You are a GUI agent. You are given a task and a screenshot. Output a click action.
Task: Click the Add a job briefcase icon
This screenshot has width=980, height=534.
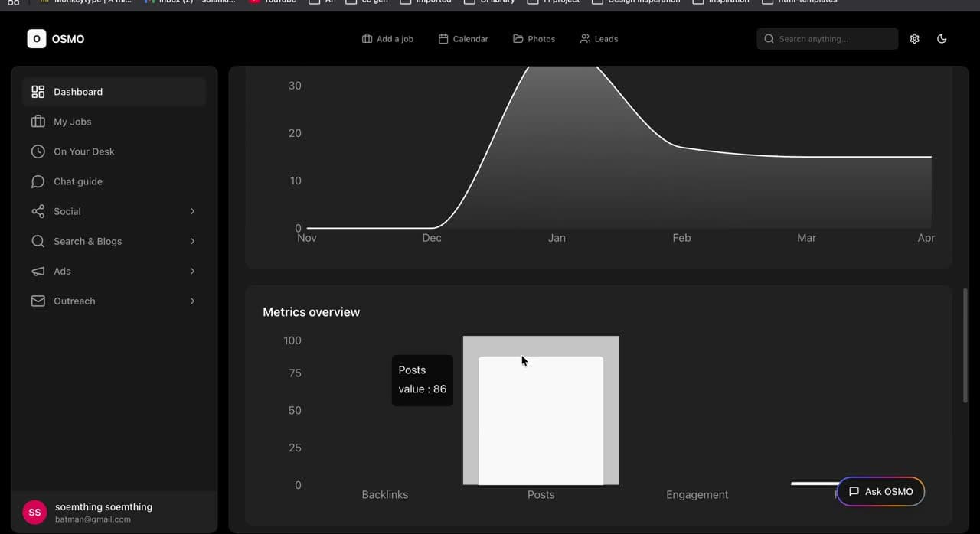click(367, 39)
